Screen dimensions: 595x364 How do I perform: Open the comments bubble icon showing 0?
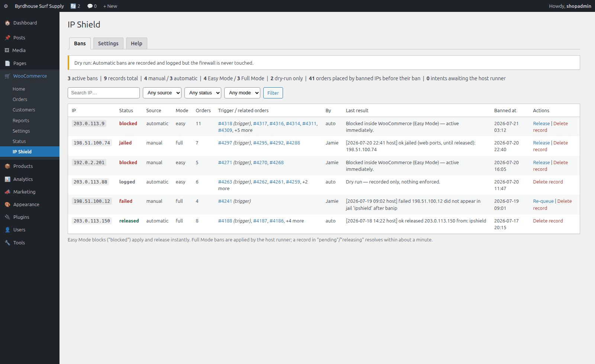pos(92,6)
